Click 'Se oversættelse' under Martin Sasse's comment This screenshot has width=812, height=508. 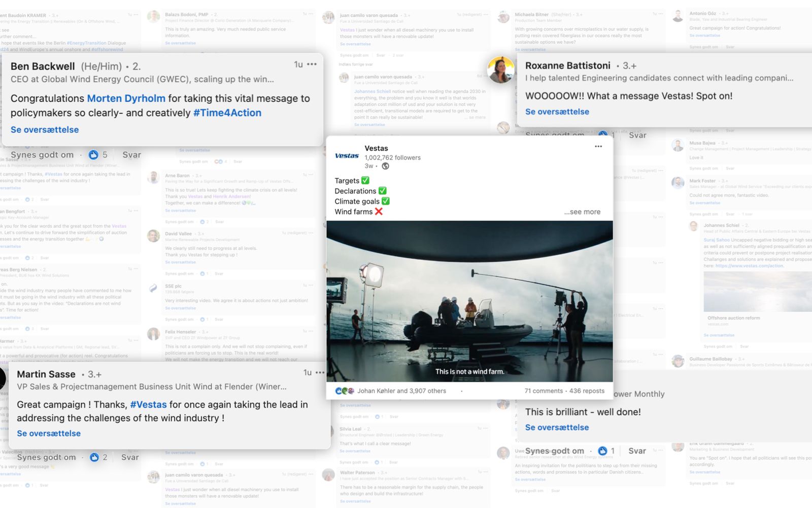tap(49, 433)
